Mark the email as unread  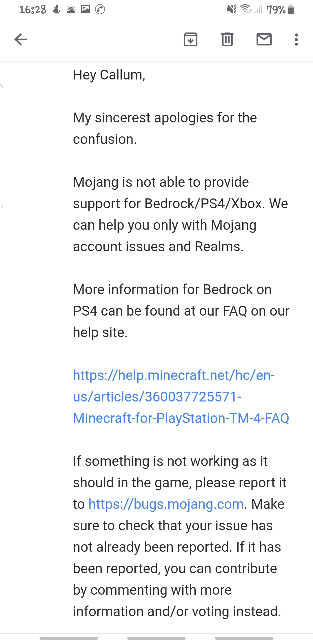pyautogui.click(x=264, y=39)
